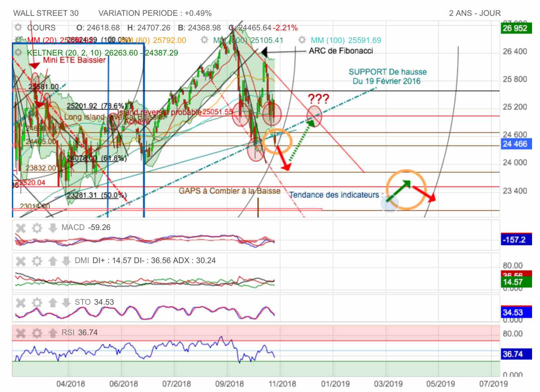Click KELTNER (20, 2, 10) legend text

click(x=103, y=53)
